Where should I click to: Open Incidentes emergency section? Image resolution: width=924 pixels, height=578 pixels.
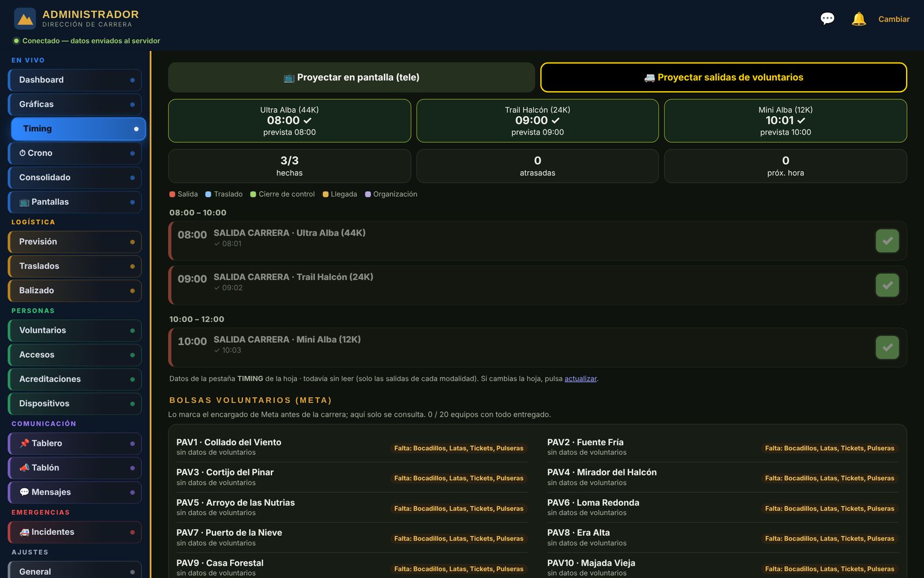coord(74,532)
